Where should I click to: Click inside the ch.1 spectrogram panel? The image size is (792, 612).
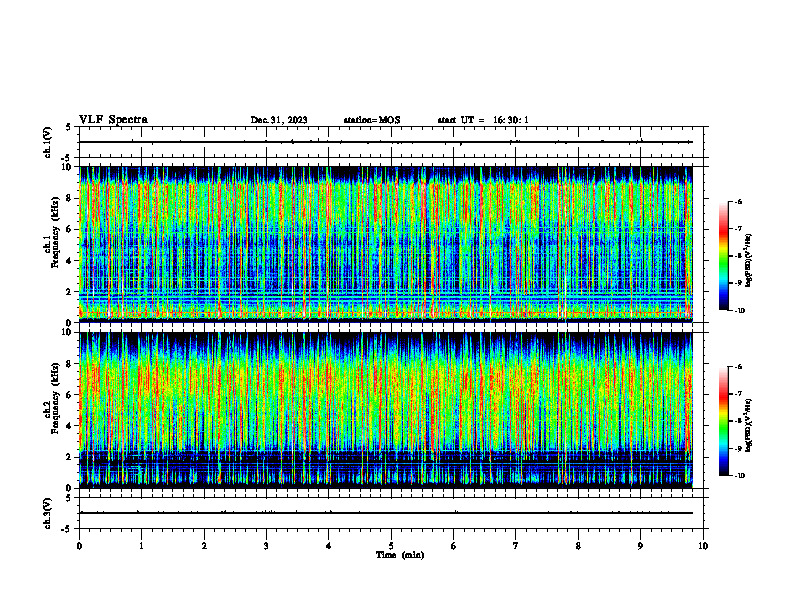[386, 244]
